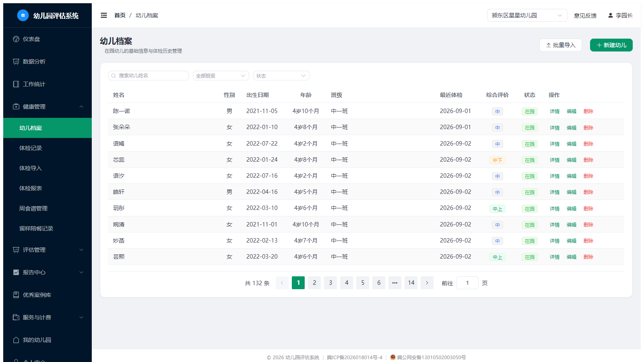Screen dimensions: 644x362
Task: Open 意见反馈 link in the header
Action: point(585,16)
